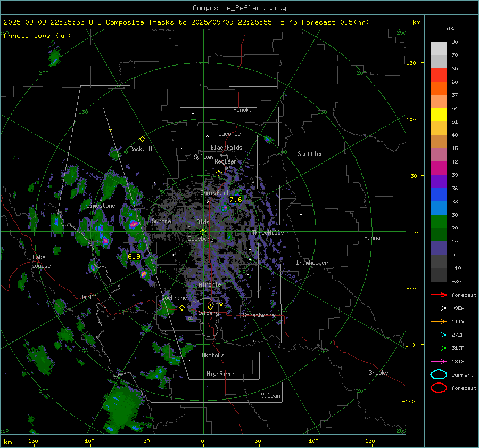Click the storm cell west of Sundre
Viewport: 479px width, 448px height.
click(134, 224)
